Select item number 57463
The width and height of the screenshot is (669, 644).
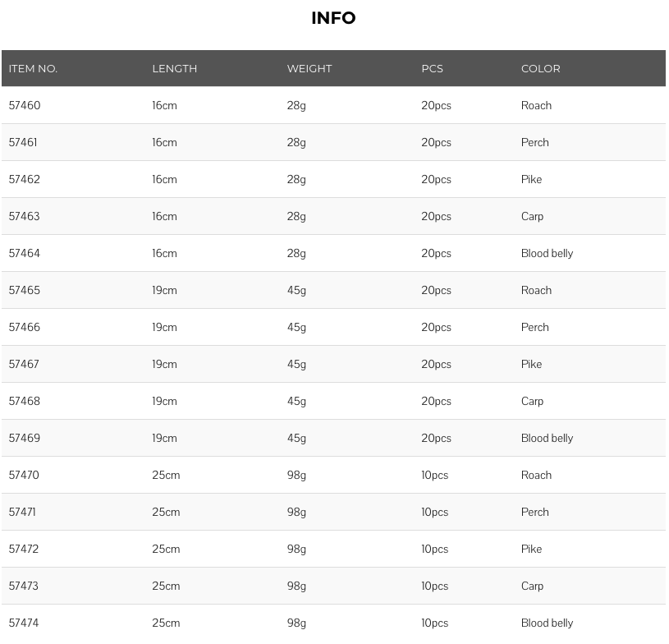pyautogui.click(x=25, y=216)
